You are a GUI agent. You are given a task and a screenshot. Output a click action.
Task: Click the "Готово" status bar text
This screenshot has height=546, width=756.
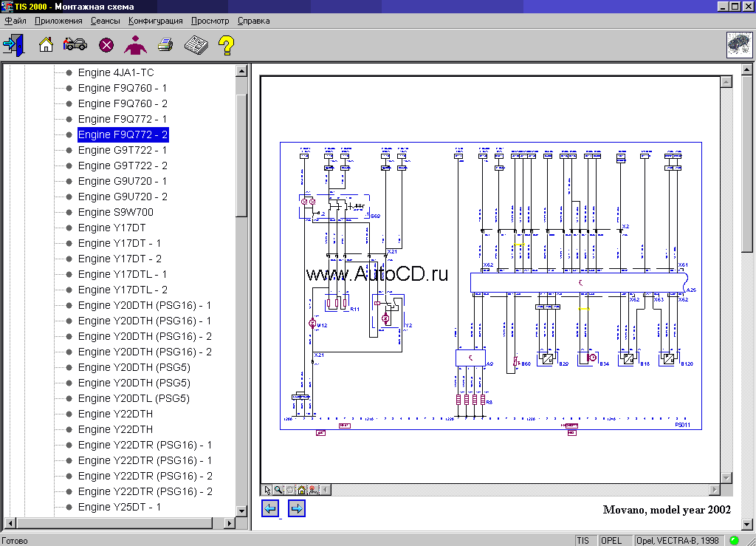(x=15, y=541)
